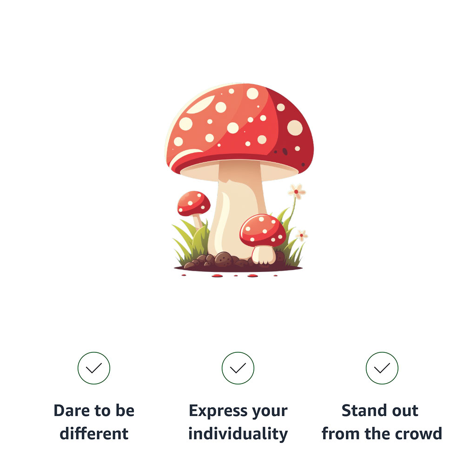
Task: Click the 'Express your individuality' text
Action: pyautogui.click(x=238, y=422)
